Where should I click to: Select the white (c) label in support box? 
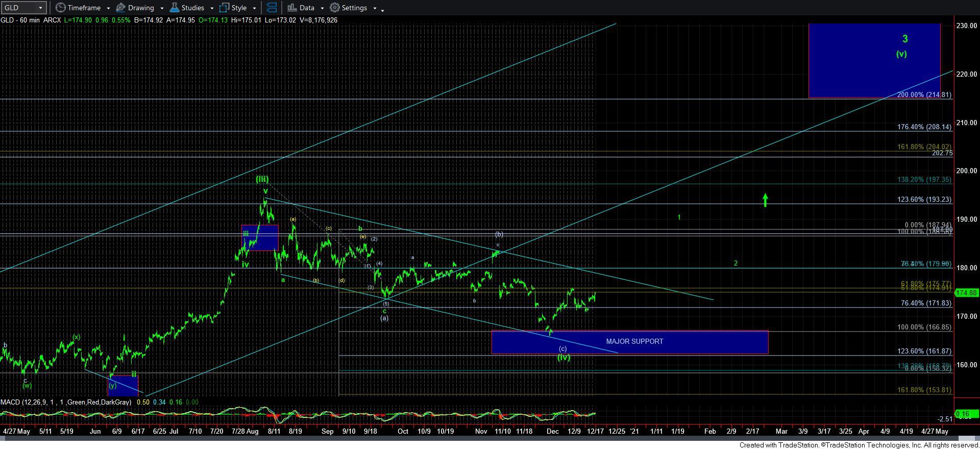click(x=562, y=349)
